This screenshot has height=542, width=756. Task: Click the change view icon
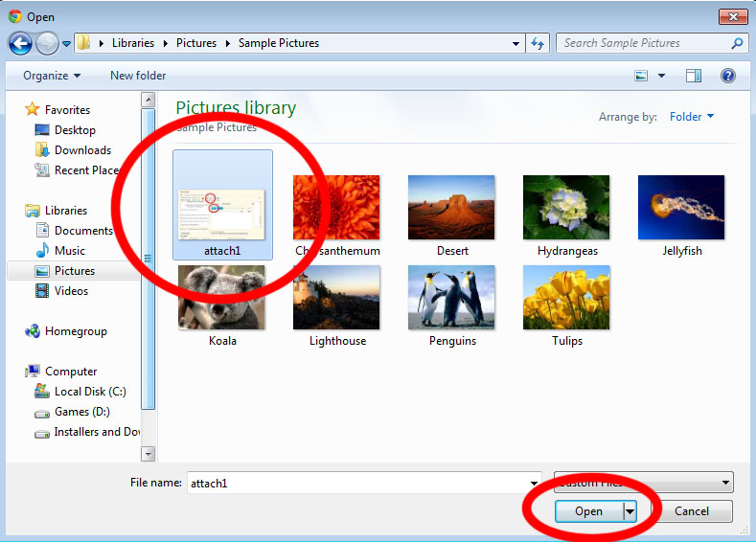click(x=641, y=76)
